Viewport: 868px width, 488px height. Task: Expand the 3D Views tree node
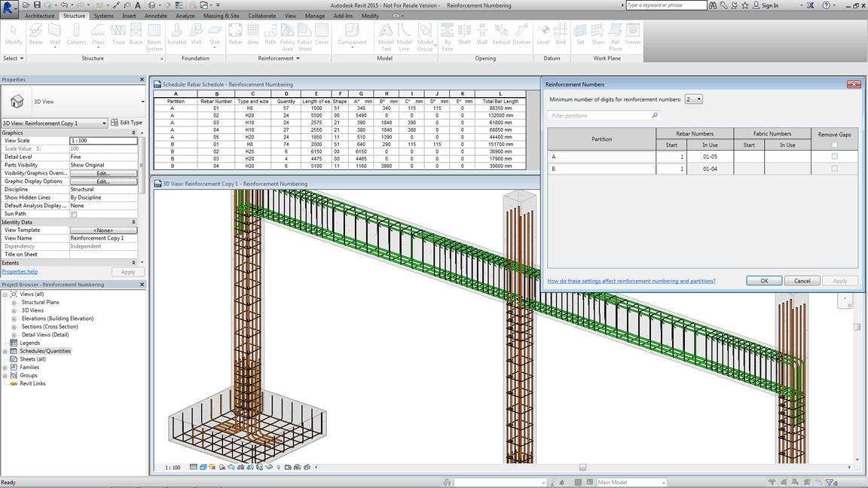(14, 311)
